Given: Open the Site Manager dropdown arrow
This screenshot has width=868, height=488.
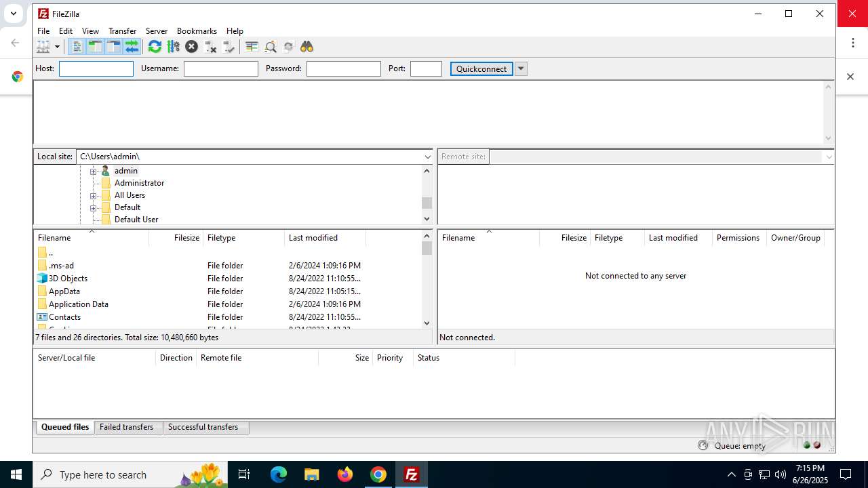Looking at the screenshot, I should [57, 47].
